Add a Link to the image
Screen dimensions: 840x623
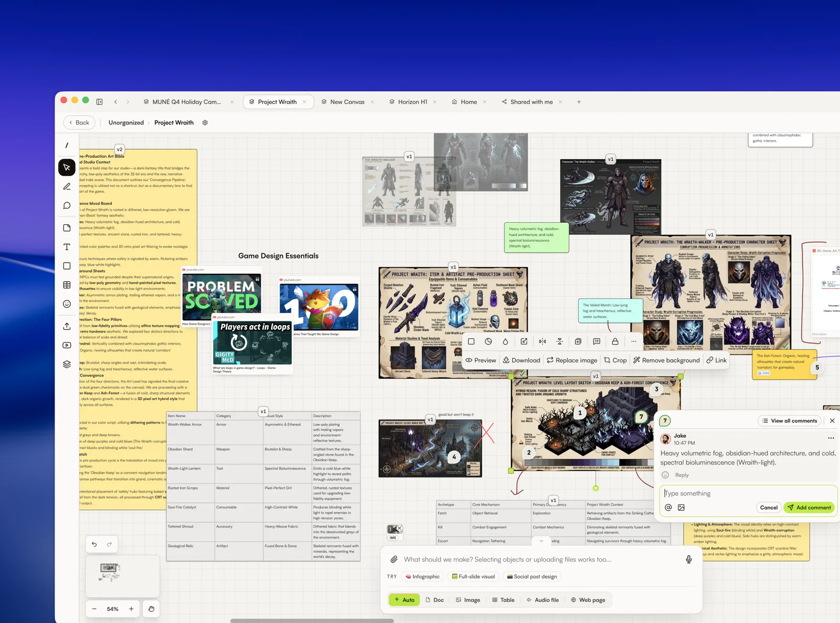(x=717, y=360)
